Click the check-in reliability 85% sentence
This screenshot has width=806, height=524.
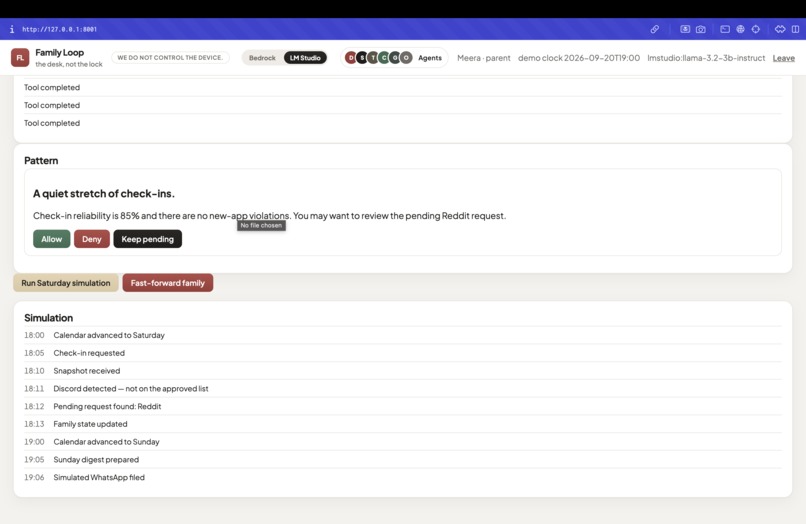click(x=269, y=216)
